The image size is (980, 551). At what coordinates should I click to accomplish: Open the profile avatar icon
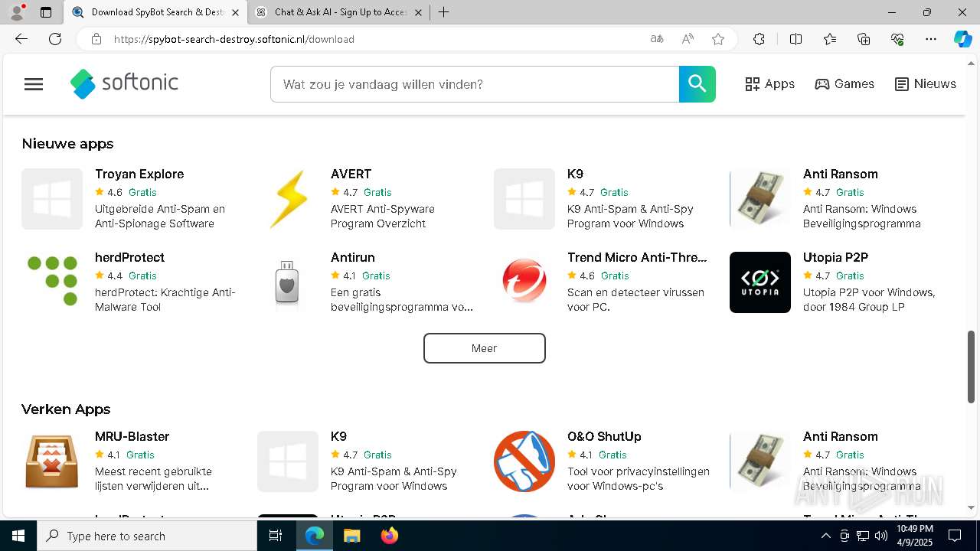17,12
